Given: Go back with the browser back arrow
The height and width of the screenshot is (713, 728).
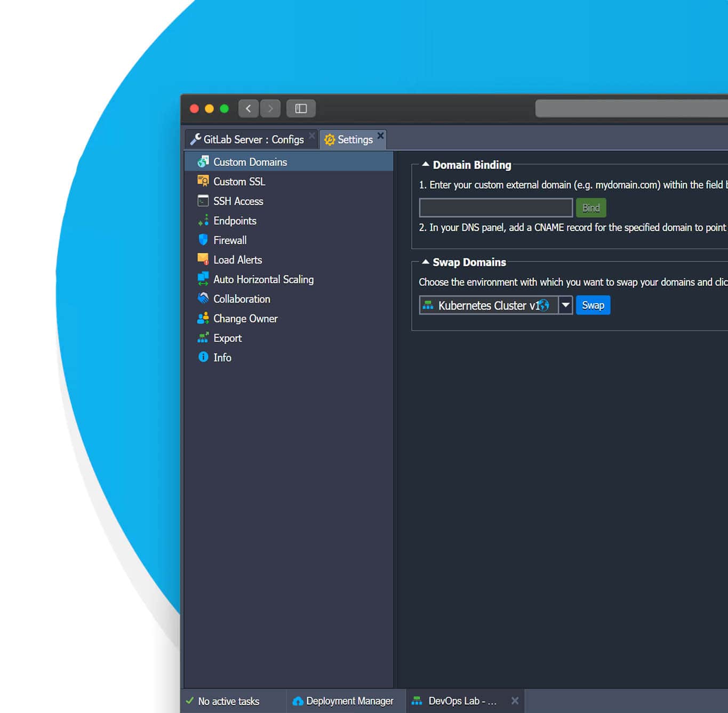Looking at the screenshot, I should 249,108.
